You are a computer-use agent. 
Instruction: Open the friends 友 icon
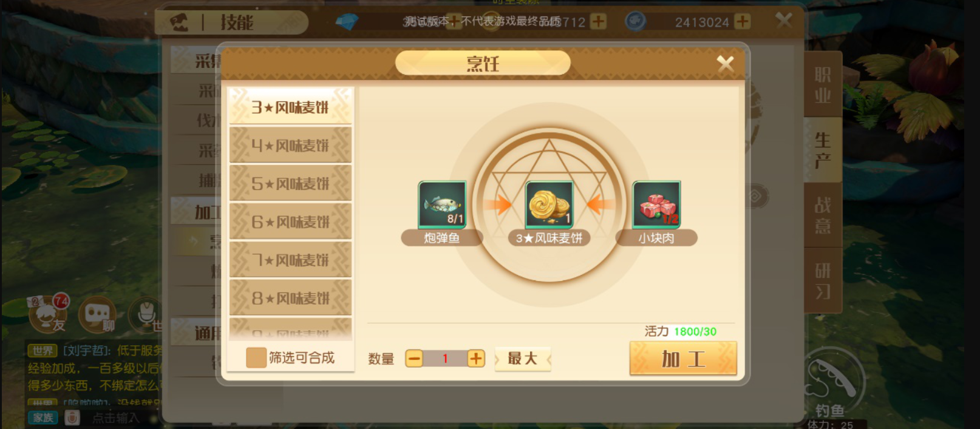[47, 313]
